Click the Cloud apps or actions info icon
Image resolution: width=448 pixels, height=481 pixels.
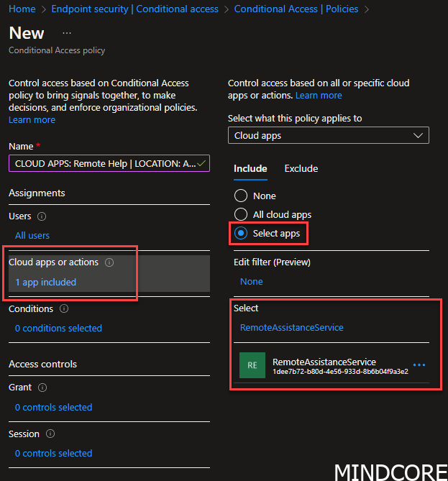click(109, 262)
